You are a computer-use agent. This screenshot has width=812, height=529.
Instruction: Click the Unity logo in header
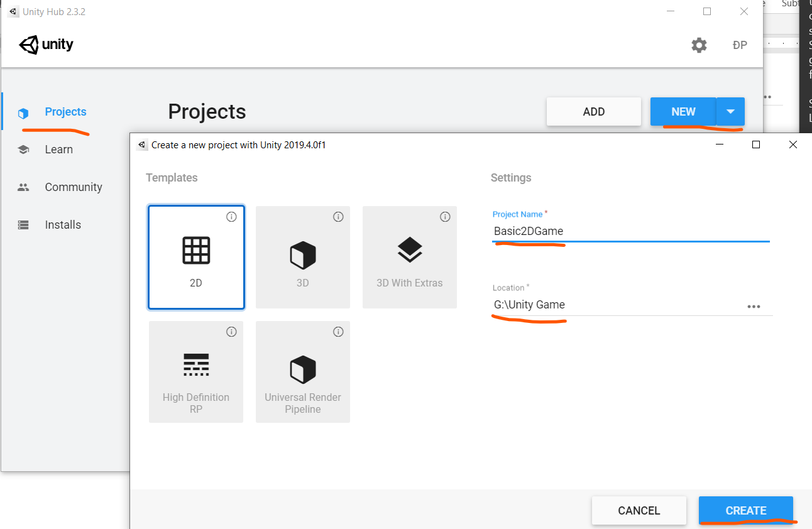(47, 45)
